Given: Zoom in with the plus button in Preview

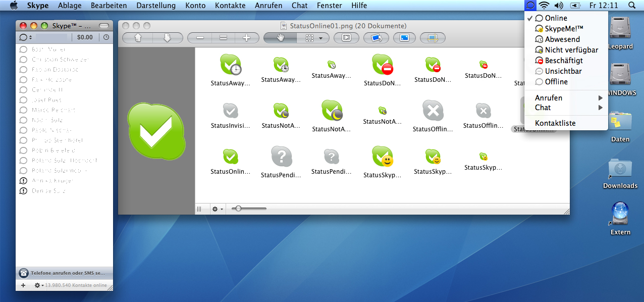Looking at the screenshot, I should tap(247, 37).
